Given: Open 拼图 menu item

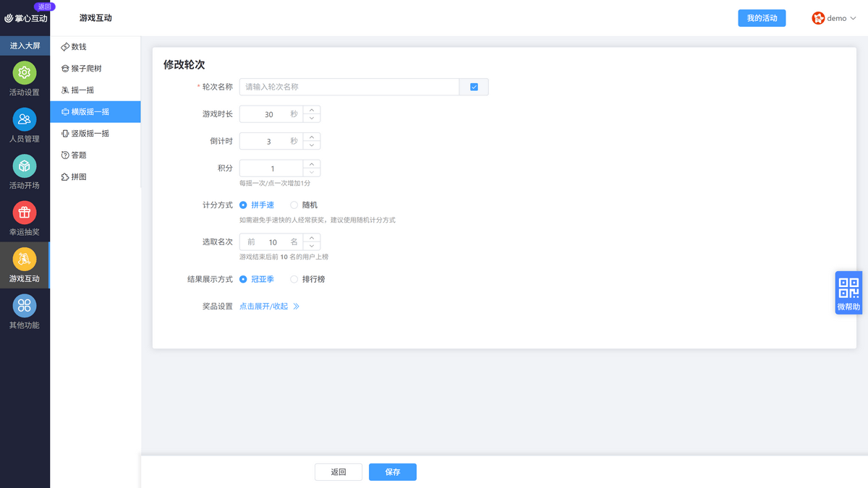Looking at the screenshot, I should pos(95,177).
